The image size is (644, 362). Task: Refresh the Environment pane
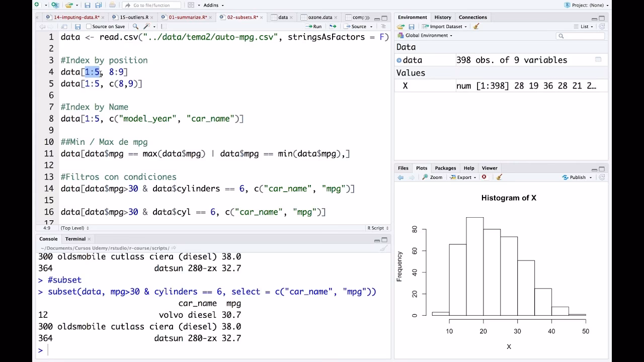pos(602,27)
